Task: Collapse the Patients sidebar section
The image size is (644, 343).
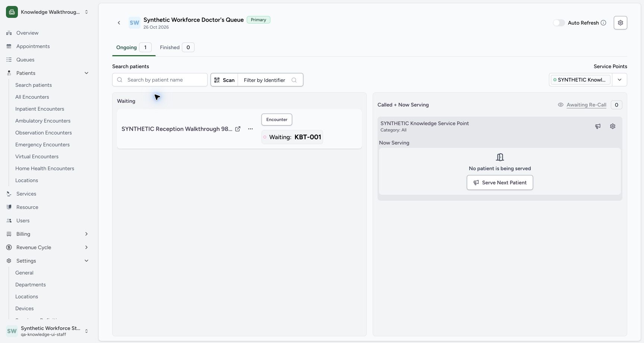Action: [86, 73]
